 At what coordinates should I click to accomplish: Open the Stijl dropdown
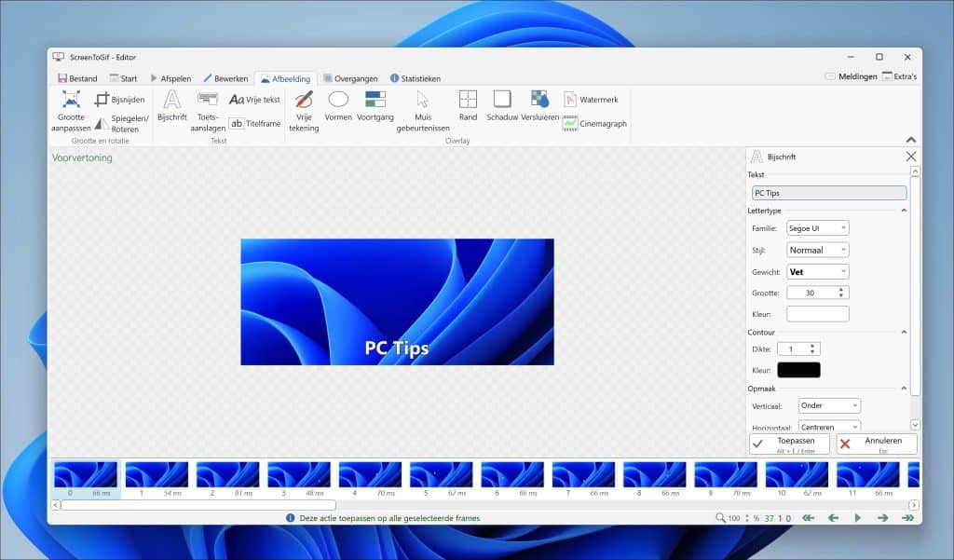coord(817,250)
